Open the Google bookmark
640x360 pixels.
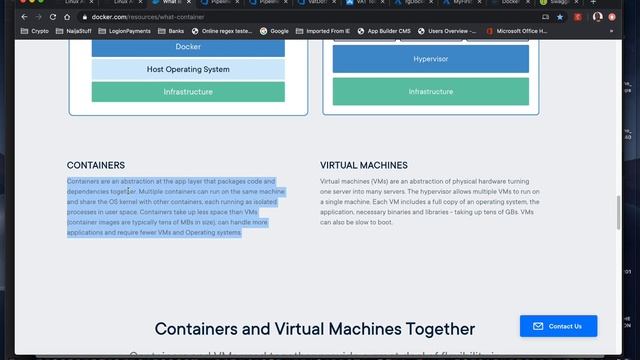[274, 31]
